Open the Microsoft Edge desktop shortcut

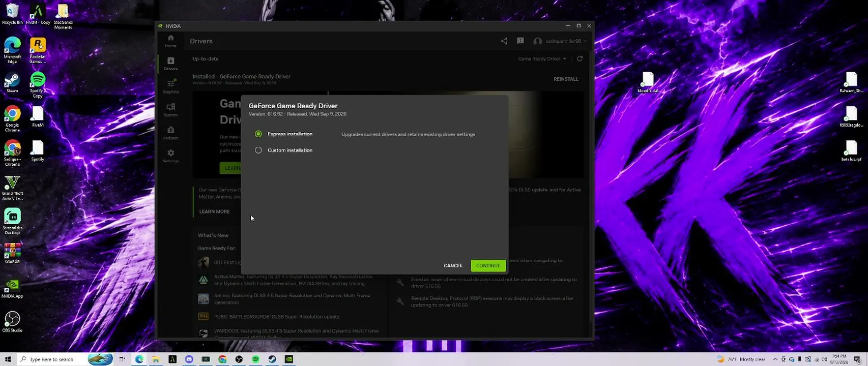[x=12, y=50]
